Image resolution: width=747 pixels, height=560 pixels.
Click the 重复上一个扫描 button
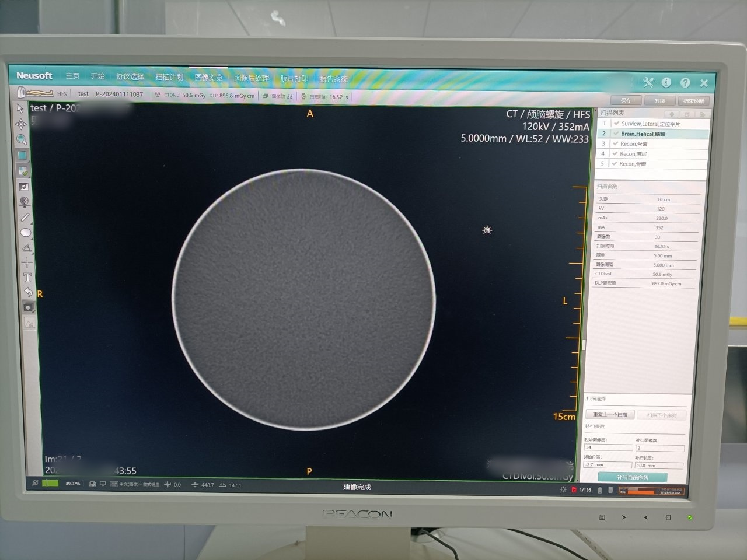[610, 415]
